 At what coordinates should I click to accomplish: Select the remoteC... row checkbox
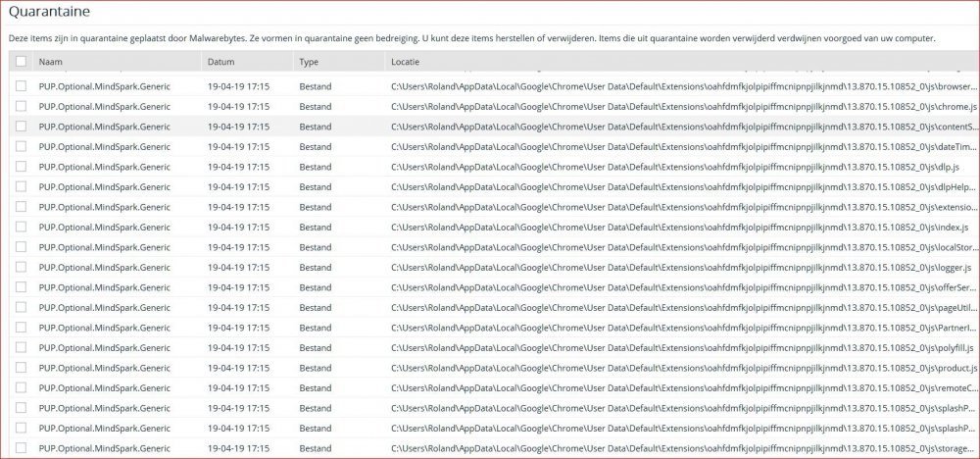[22, 387]
